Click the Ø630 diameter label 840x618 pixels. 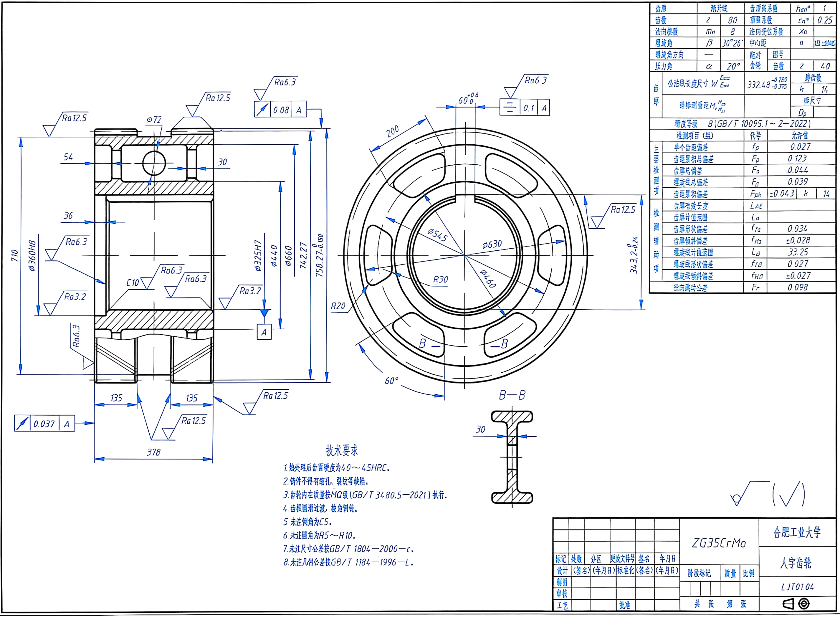click(x=492, y=244)
